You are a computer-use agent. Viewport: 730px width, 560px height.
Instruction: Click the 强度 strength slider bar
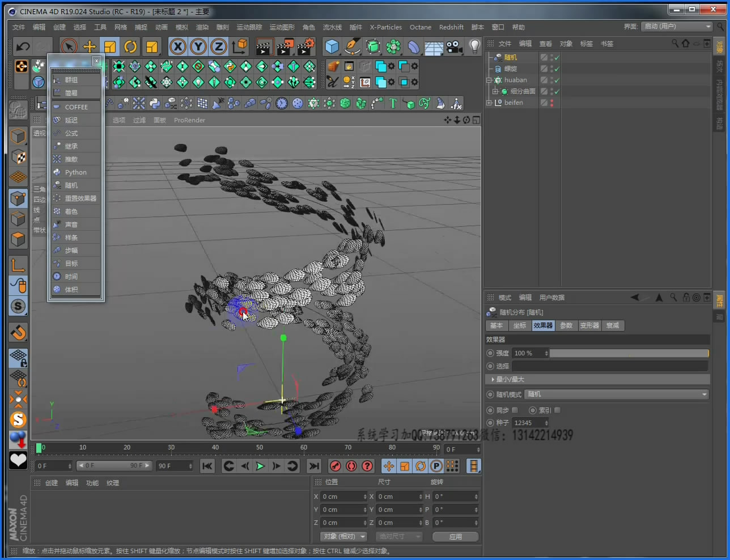click(629, 353)
